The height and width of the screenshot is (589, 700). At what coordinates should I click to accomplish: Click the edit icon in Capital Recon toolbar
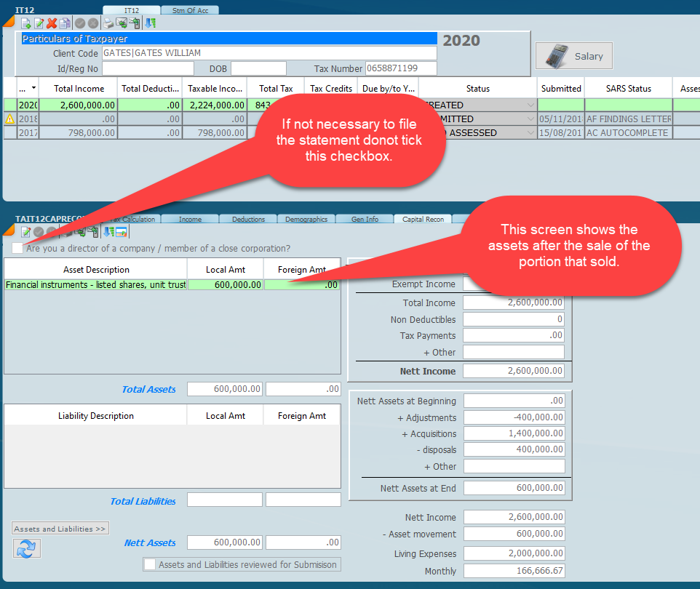point(25,232)
